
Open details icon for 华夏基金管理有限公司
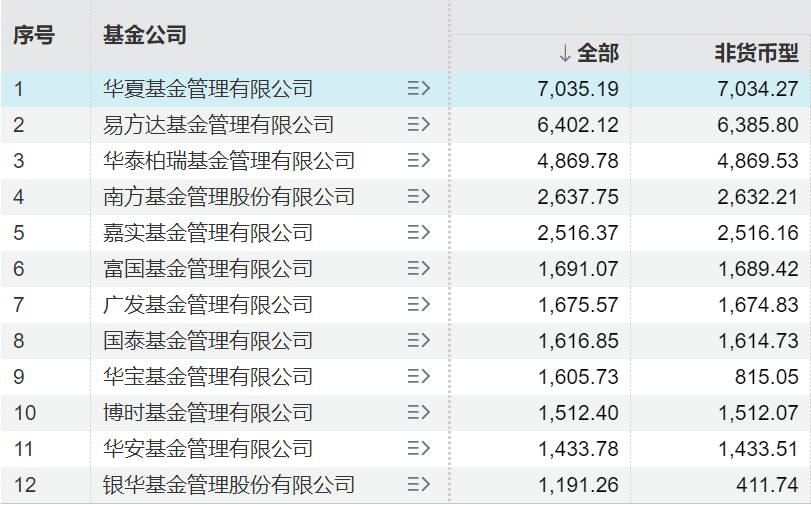tap(418, 88)
